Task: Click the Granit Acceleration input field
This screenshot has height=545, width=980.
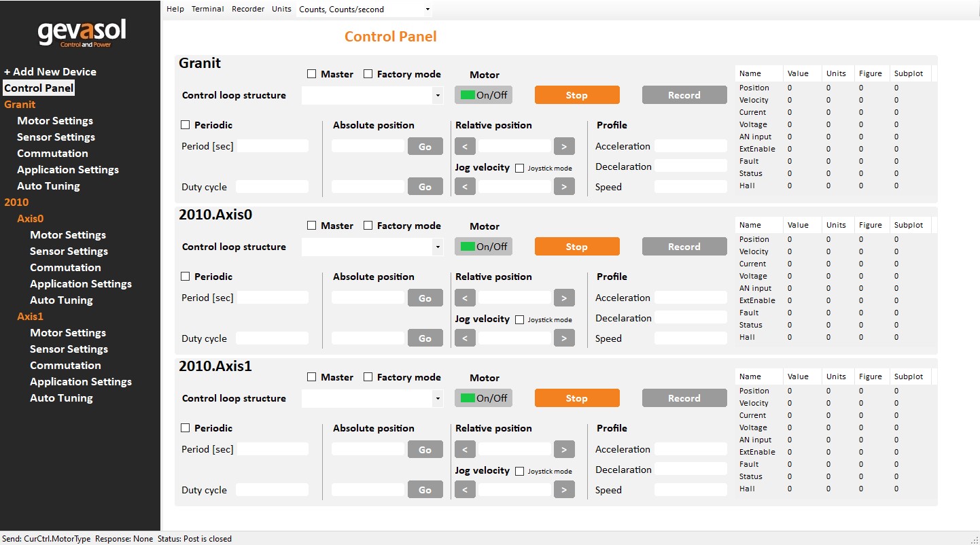Action: [x=690, y=146]
